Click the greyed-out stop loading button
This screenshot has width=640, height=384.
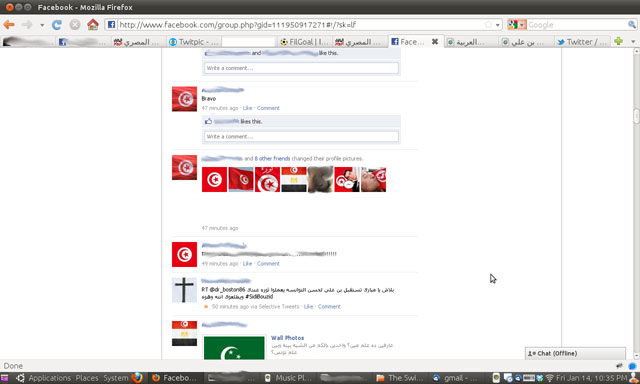75,25
